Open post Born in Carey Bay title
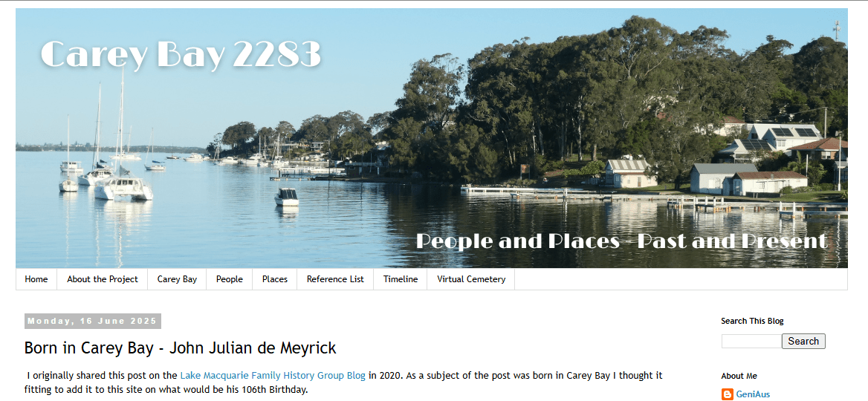Image resolution: width=868 pixels, height=401 pixels. point(181,348)
